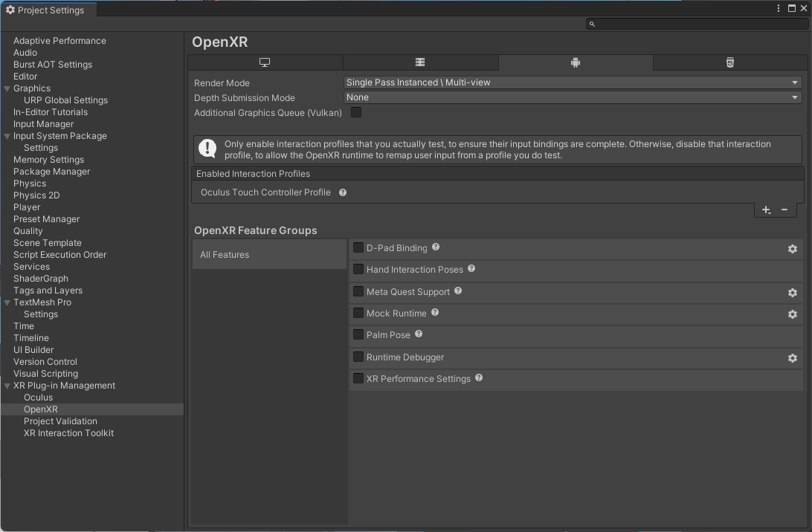Click help icon beside Oculus Touch Controller Profile
Image resolution: width=812 pixels, height=532 pixels.
tap(343, 192)
